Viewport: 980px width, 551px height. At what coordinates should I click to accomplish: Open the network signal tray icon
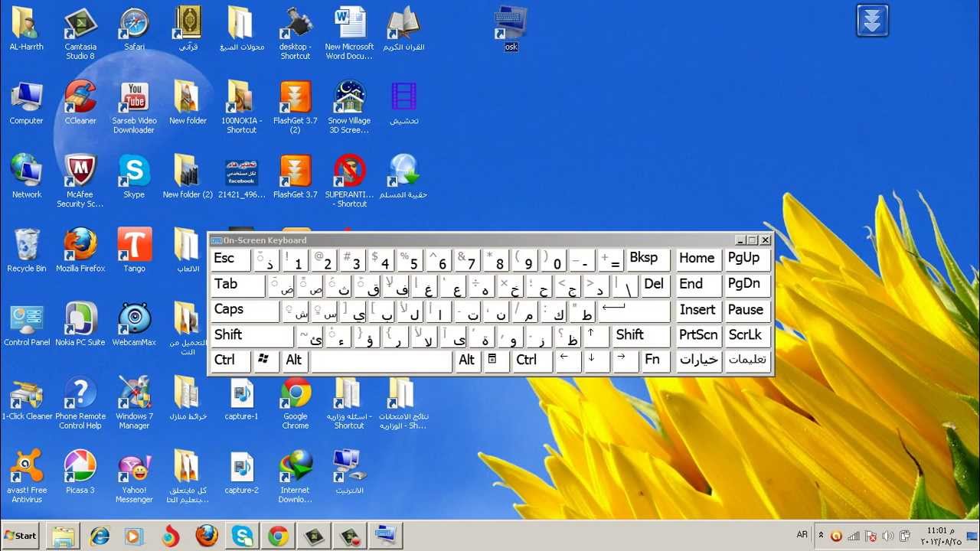[854, 536]
